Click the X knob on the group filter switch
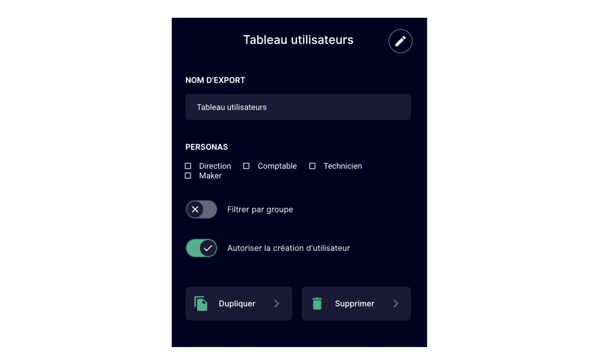 [195, 209]
